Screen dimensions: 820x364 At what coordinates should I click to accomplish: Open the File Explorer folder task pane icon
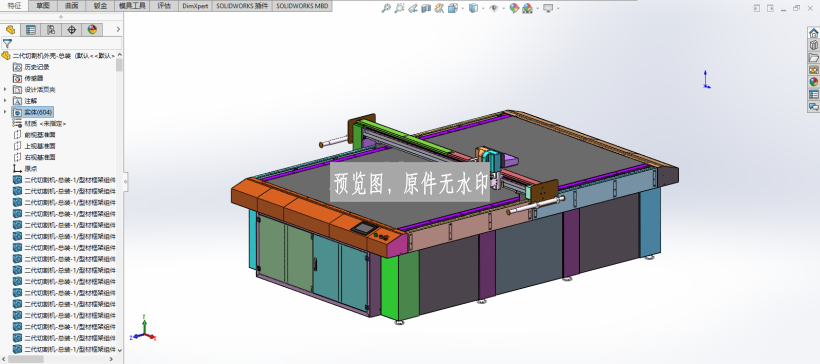[814, 58]
